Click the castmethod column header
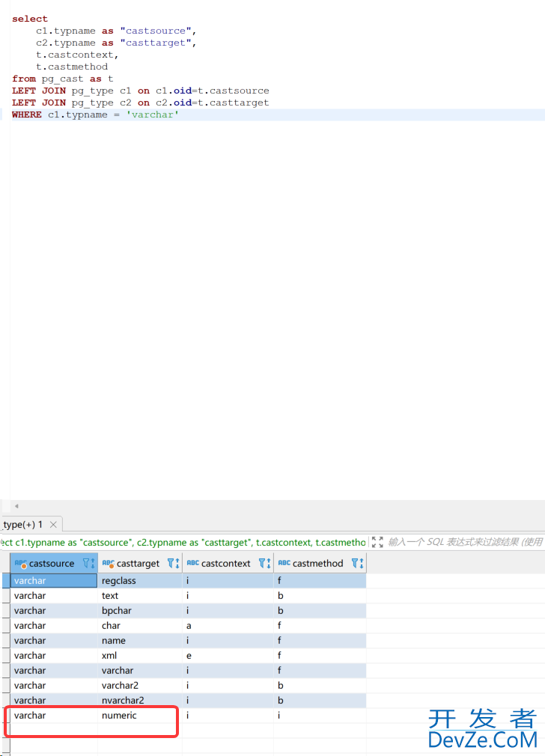 [x=317, y=564]
